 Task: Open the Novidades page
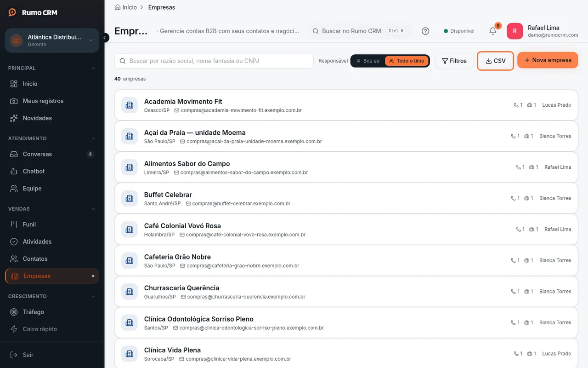coord(52,118)
